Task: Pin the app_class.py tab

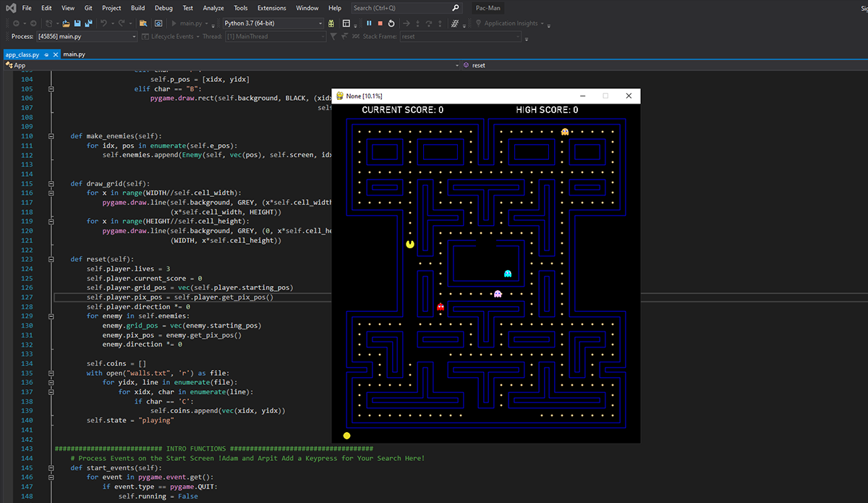Action: [x=46, y=54]
